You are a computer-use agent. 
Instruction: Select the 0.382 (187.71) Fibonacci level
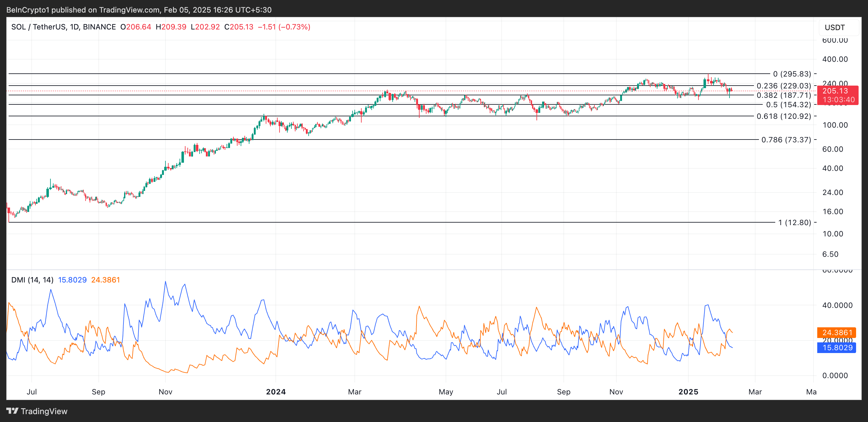pyautogui.click(x=783, y=95)
